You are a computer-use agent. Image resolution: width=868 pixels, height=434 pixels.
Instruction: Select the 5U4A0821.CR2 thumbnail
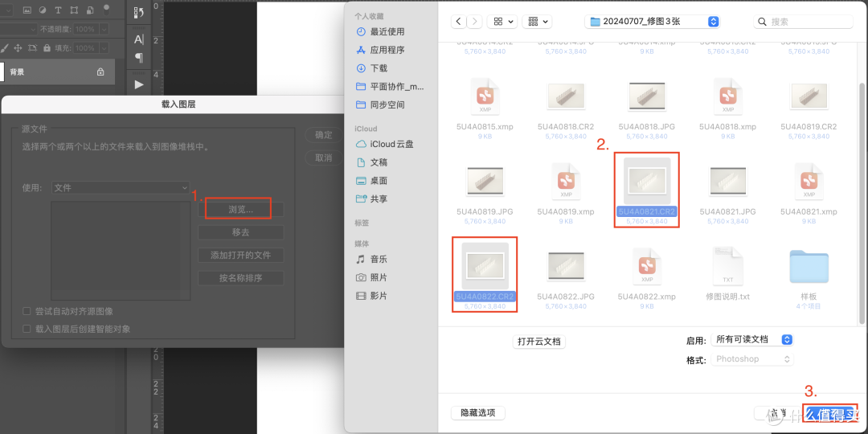click(x=647, y=181)
